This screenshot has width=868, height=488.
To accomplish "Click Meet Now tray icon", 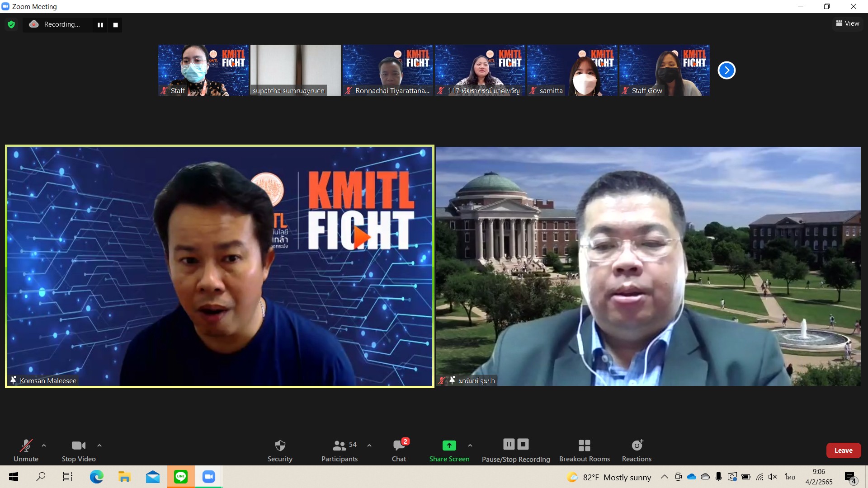I will 678,477.
